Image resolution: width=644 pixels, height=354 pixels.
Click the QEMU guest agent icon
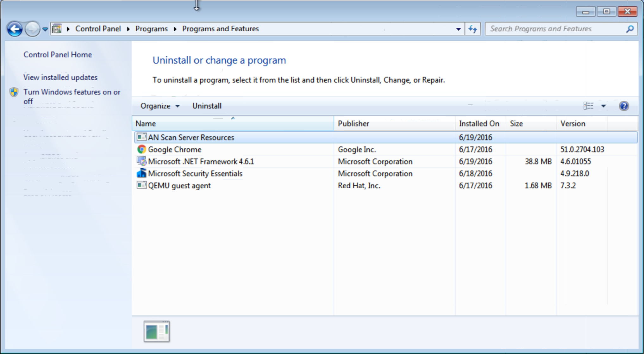click(141, 185)
